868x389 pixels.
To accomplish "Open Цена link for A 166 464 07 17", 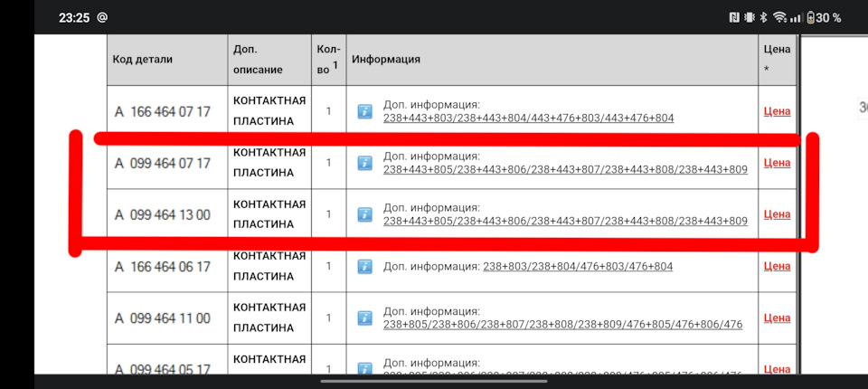I will tap(777, 111).
